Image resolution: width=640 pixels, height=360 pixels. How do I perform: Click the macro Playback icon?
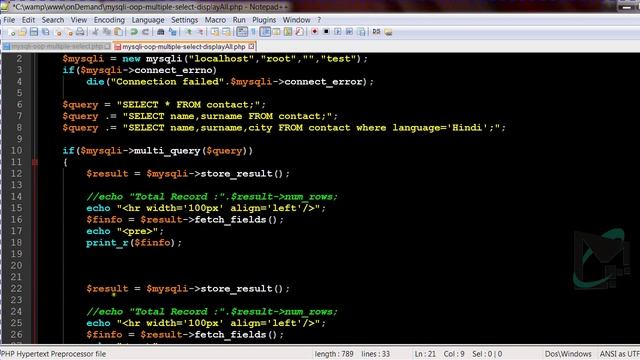coord(338,32)
